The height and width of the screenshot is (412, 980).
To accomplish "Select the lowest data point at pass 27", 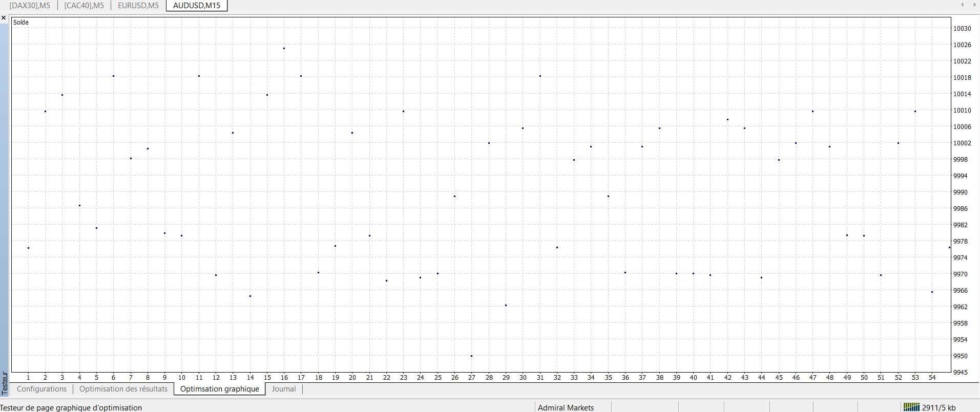I will (472, 356).
